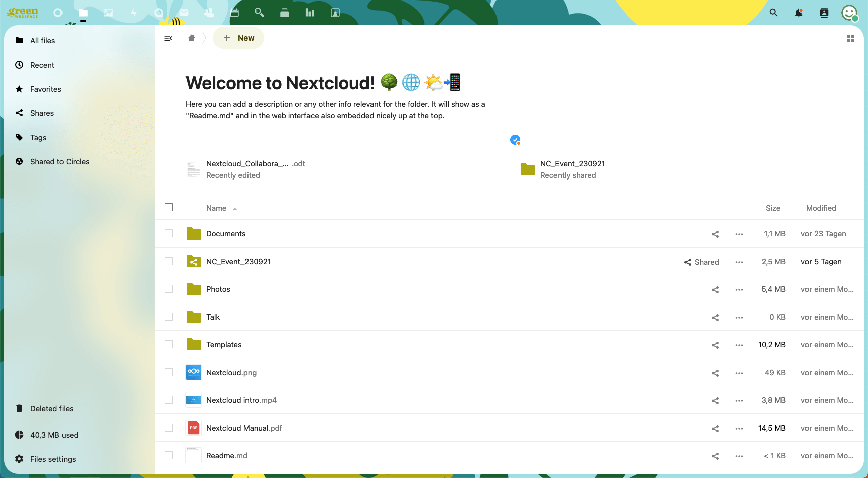Go to home folder breadcrumb icon

(x=192, y=38)
